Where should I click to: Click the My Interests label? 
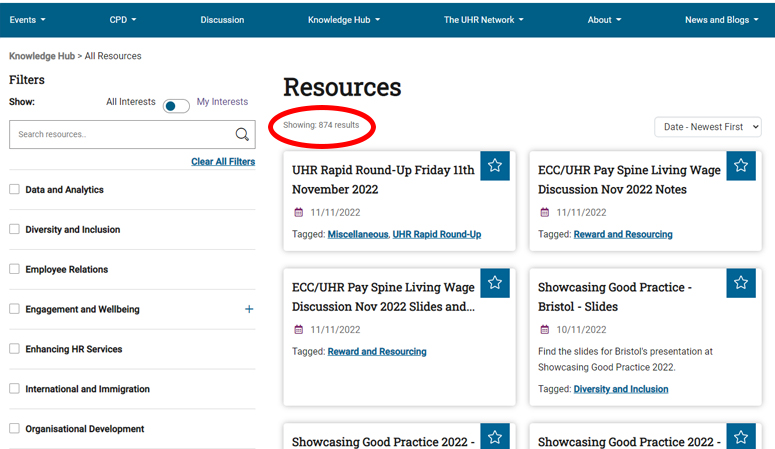222,101
